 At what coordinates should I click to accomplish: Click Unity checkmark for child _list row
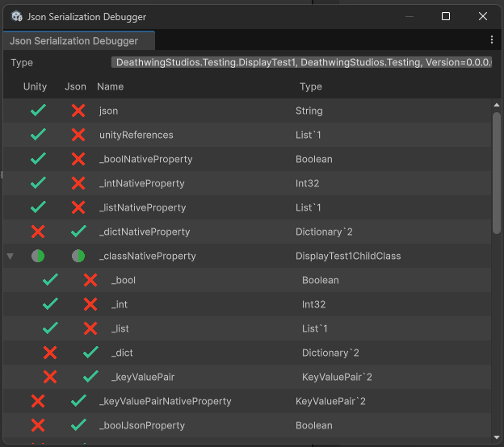[x=50, y=328]
